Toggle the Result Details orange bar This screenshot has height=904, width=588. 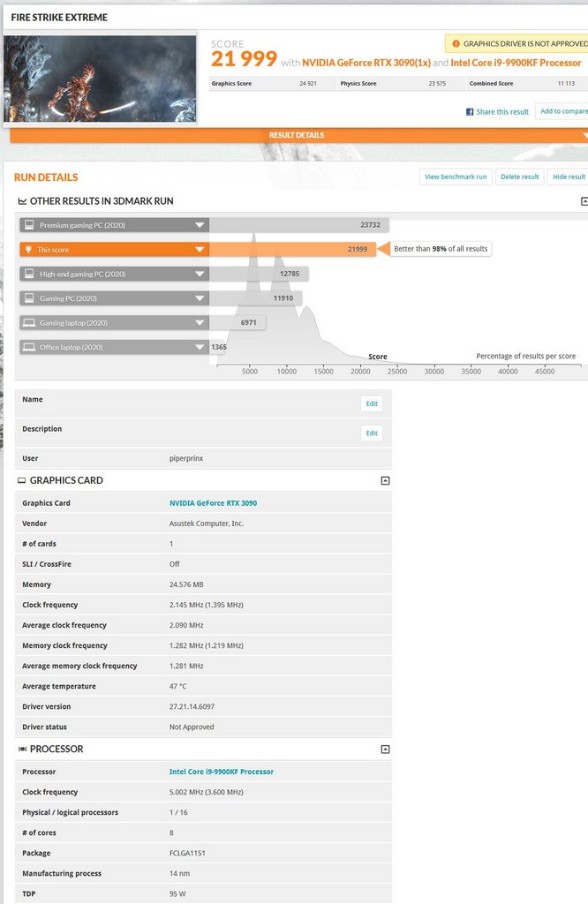pos(298,135)
